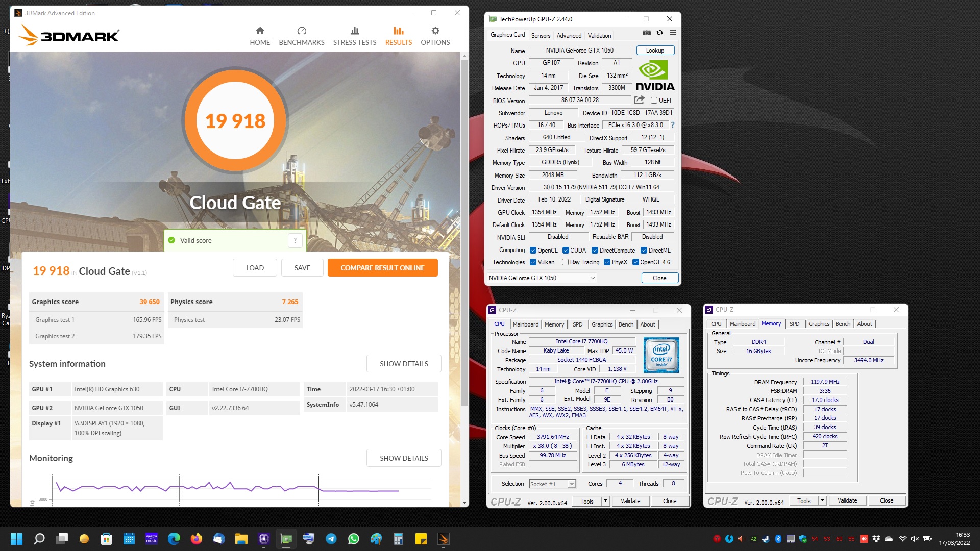Open Calculator from taskbar
980x551 pixels.
[399, 539]
